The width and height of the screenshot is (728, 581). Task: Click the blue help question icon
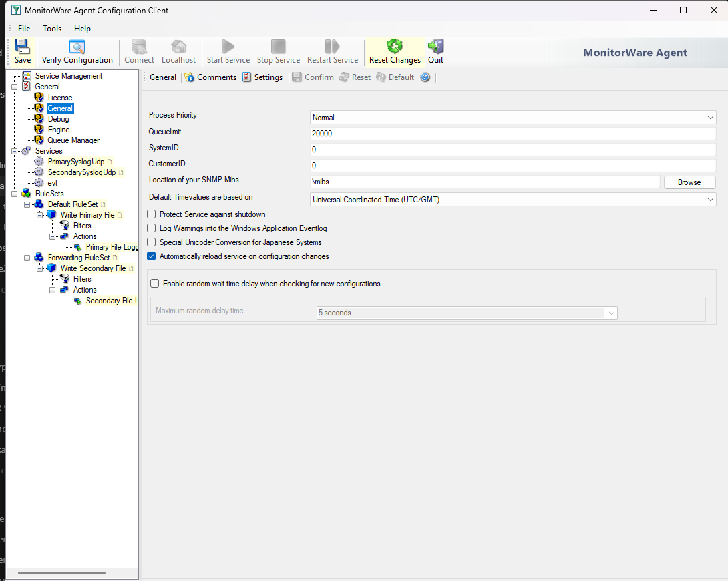coord(425,77)
